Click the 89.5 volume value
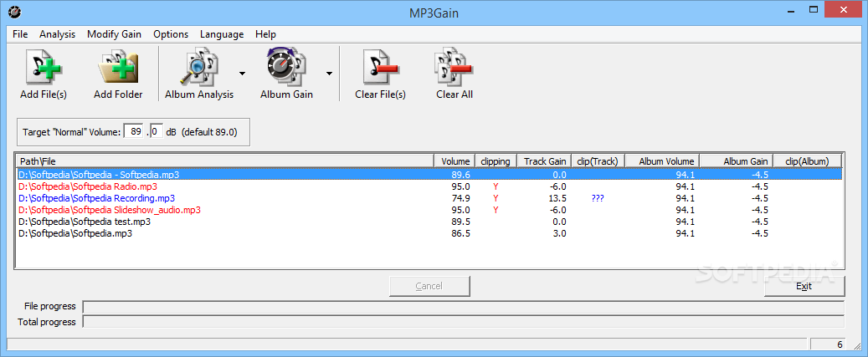Screen dimensions: 868x357 (460, 222)
